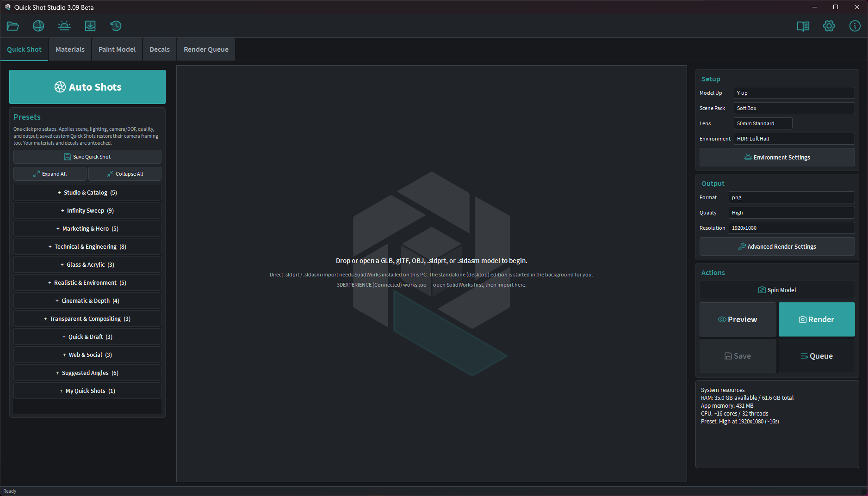The image size is (868, 496).
Task: Click the globe/scene toolbar icon
Action: pos(38,26)
